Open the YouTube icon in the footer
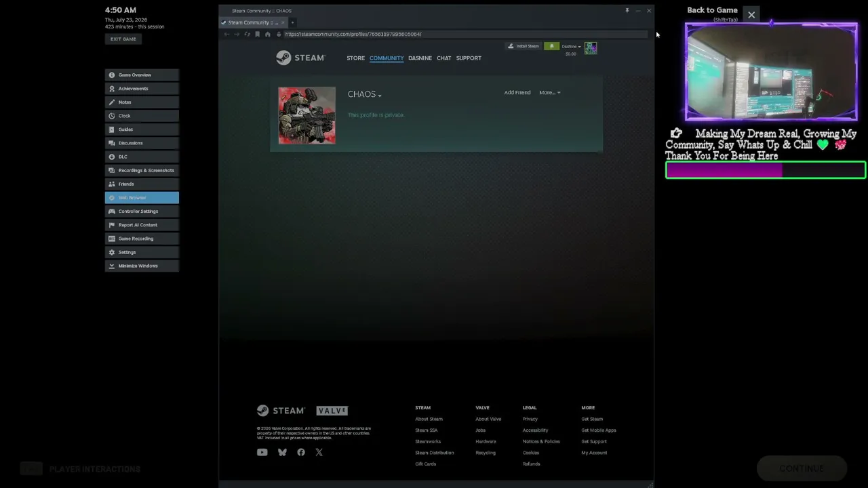868x488 pixels. pos(262,453)
